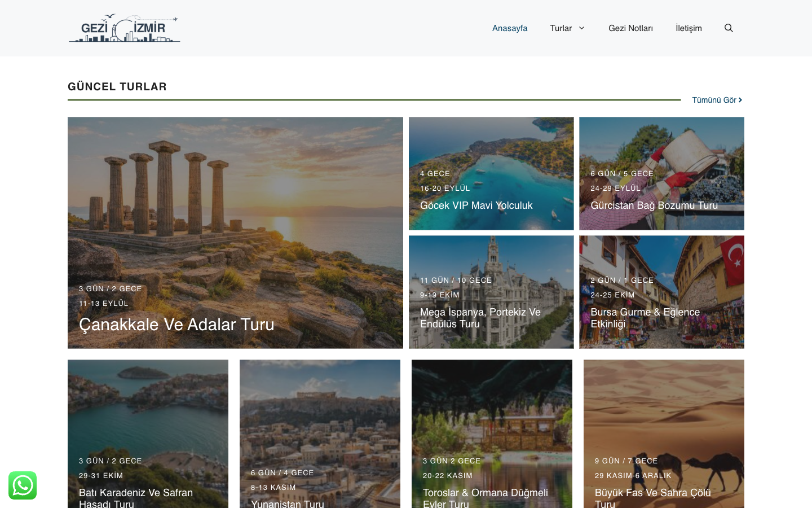This screenshot has width=812, height=508.
Task: Click the 9 GÜN / 7 GECE label
Action: click(x=626, y=461)
